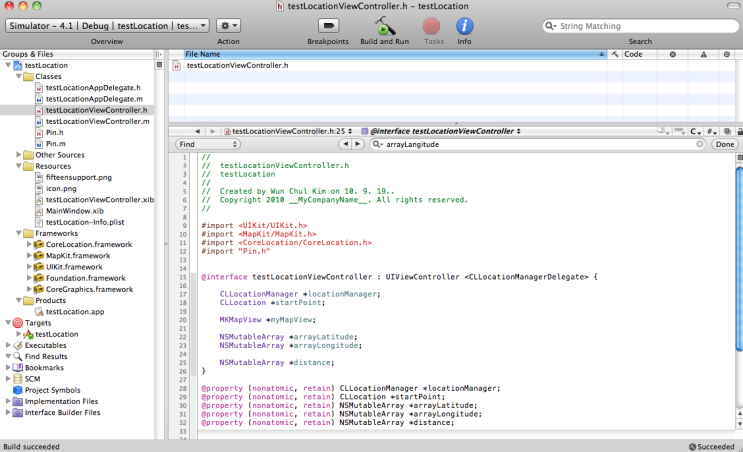The image size is (743, 452).
Task: Expand the Other Sources folder
Action: 18,154
